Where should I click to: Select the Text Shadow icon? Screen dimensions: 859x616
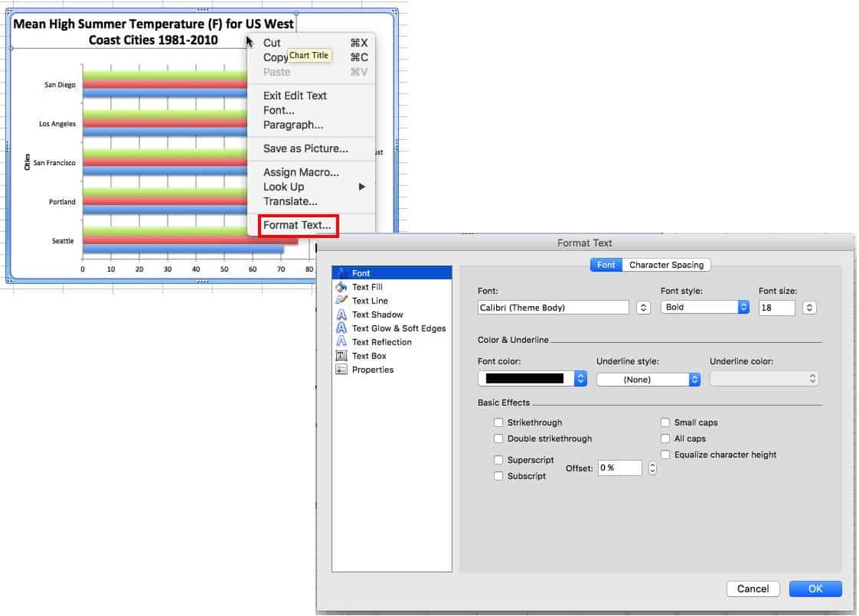(341, 315)
